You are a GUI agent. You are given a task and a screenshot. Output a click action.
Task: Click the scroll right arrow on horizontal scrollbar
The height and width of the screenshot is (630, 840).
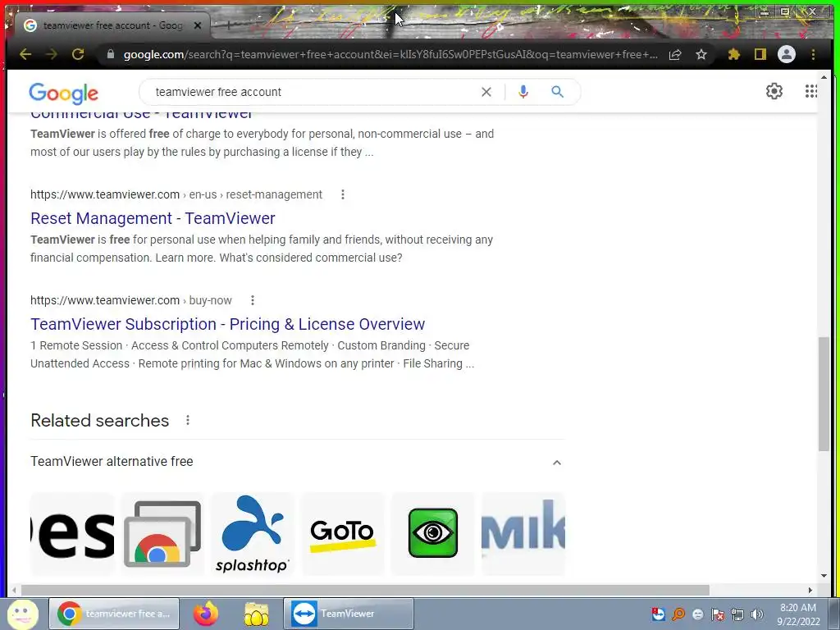810,591
